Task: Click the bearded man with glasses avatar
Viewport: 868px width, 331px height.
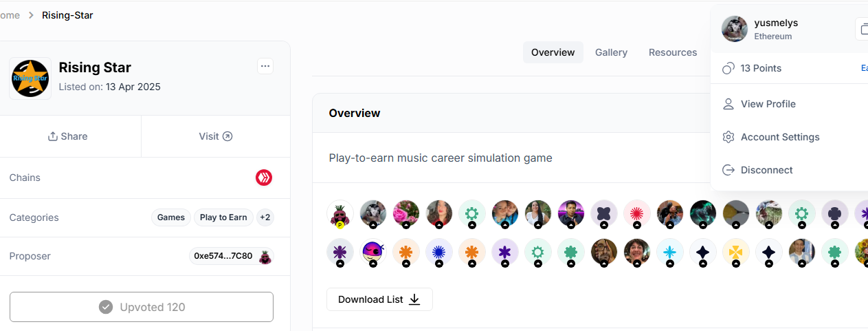Action: tap(604, 253)
